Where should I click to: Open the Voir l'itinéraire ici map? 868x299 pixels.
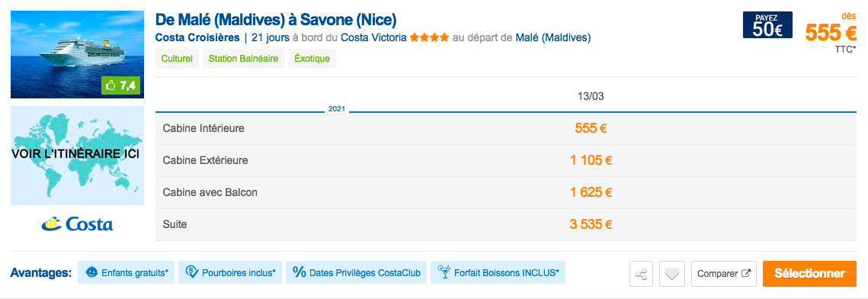pyautogui.click(x=77, y=156)
